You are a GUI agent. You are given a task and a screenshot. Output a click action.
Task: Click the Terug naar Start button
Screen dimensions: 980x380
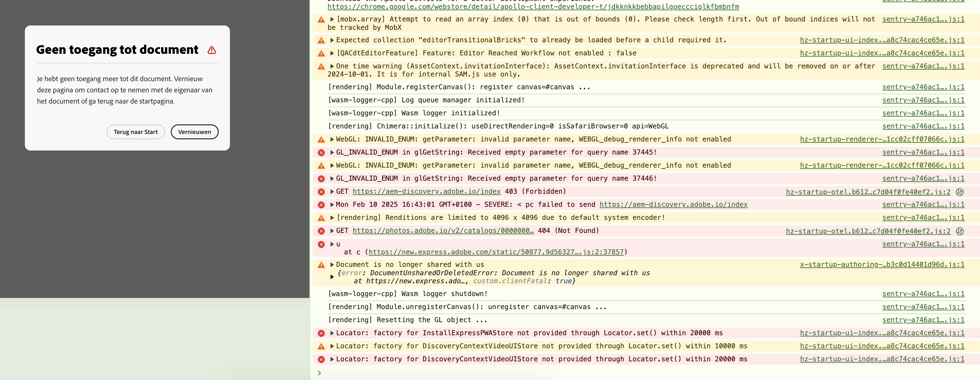135,132
